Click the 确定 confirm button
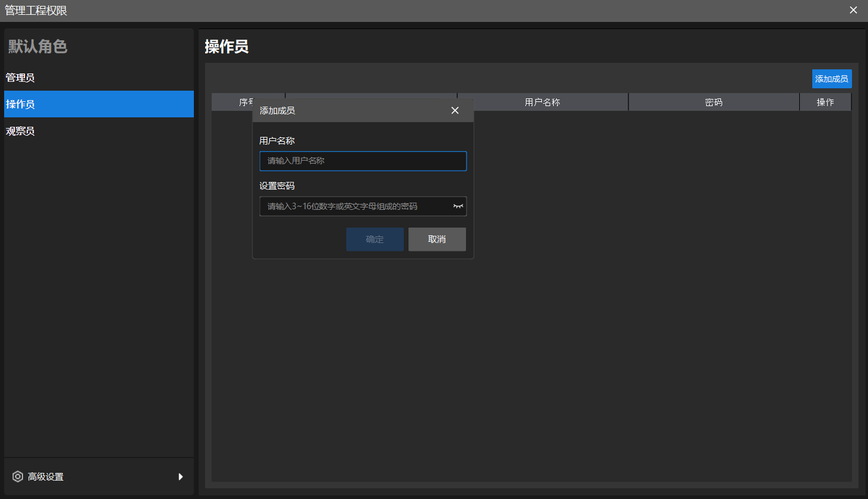This screenshot has height=499, width=868. pyautogui.click(x=375, y=239)
